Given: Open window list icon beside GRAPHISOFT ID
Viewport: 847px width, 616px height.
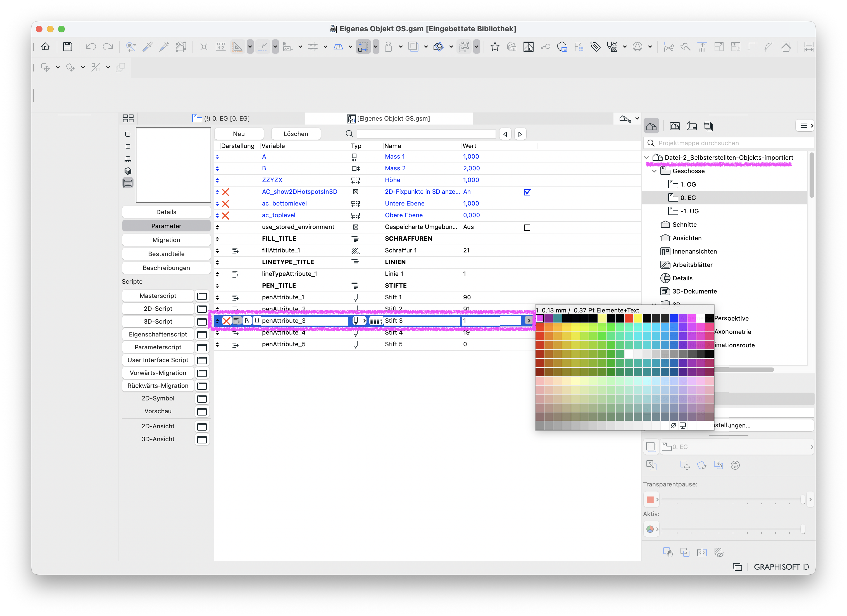Looking at the screenshot, I should (x=737, y=567).
